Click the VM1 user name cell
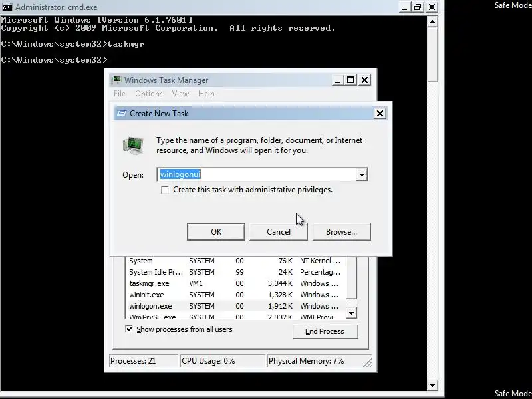The height and width of the screenshot is (399, 532). pyautogui.click(x=196, y=283)
